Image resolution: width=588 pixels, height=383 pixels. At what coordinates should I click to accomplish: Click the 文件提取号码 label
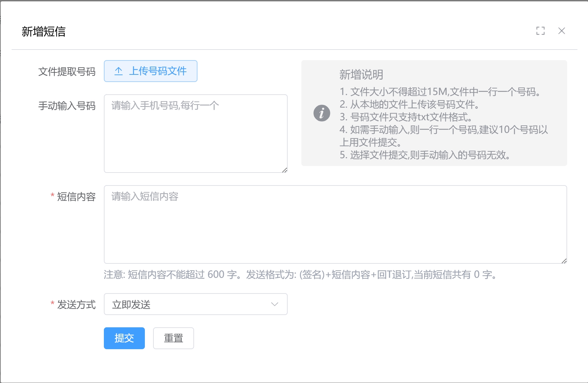(67, 72)
